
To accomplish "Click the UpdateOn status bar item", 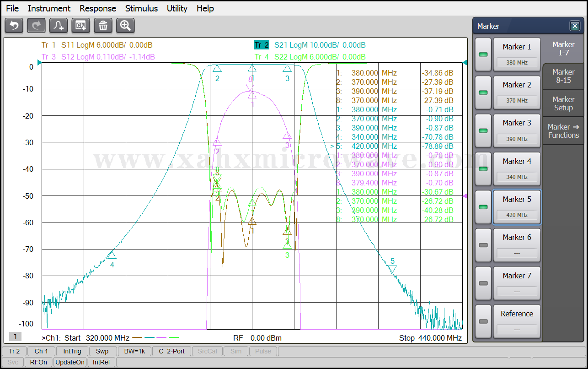I will click(70, 362).
